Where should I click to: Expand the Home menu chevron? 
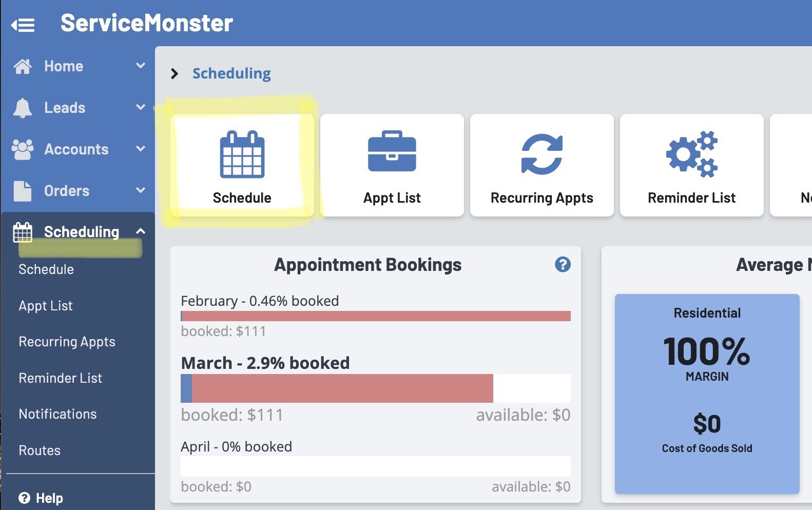(x=141, y=66)
